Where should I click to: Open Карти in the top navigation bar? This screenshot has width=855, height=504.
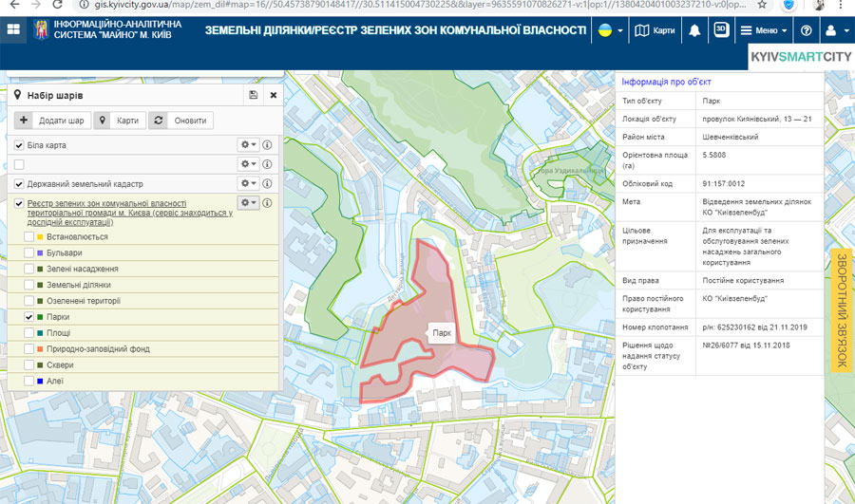tap(655, 30)
